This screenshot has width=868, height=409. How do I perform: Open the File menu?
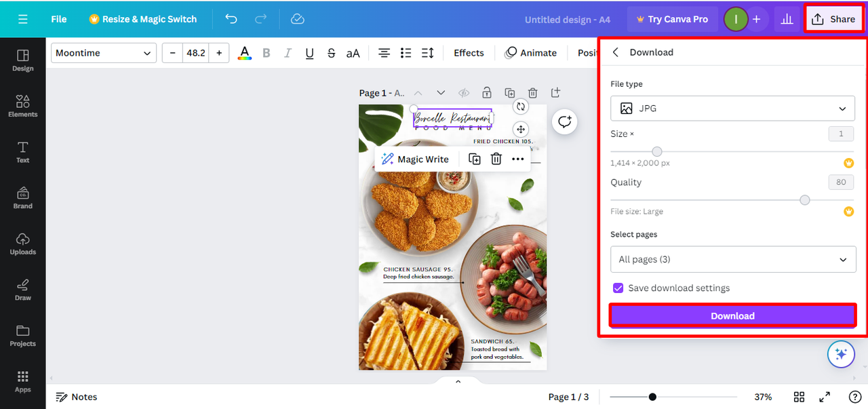[59, 19]
